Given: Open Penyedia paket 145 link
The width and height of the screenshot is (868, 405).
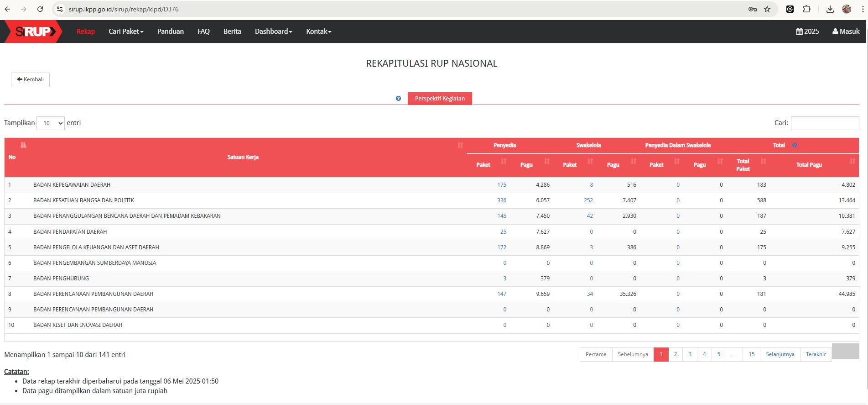Looking at the screenshot, I should point(502,216).
